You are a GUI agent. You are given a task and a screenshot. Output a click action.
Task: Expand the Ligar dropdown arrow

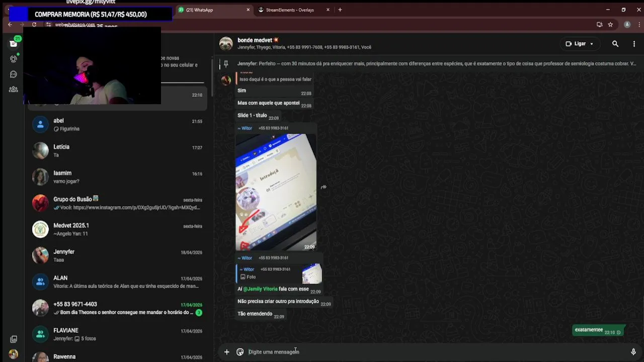[x=592, y=44]
